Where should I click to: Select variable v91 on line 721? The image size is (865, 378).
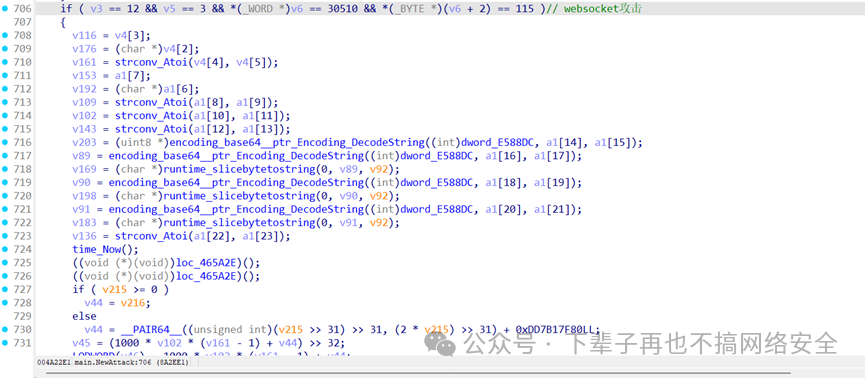point(81,209)
